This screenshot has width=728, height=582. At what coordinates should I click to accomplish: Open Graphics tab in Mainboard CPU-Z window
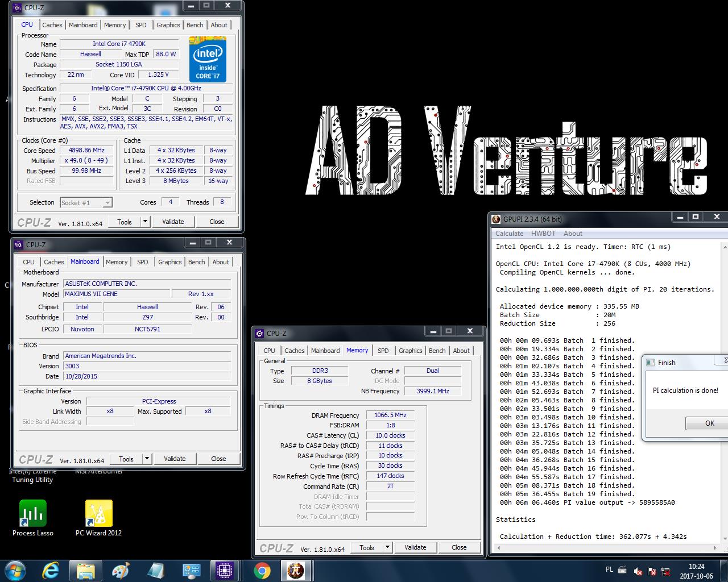pyautogui.click(x=170, y=262)
